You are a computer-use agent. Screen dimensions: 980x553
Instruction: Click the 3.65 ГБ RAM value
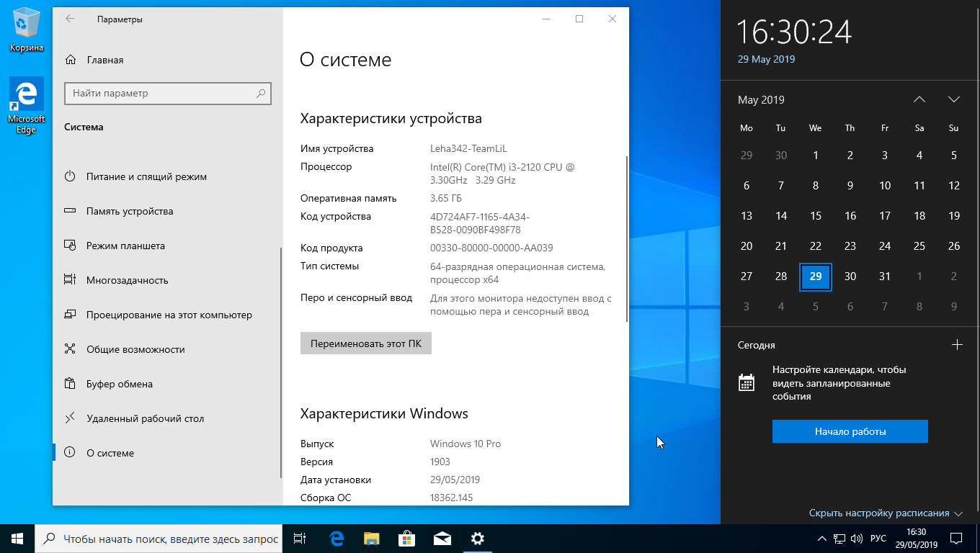(x=446, y=199)
